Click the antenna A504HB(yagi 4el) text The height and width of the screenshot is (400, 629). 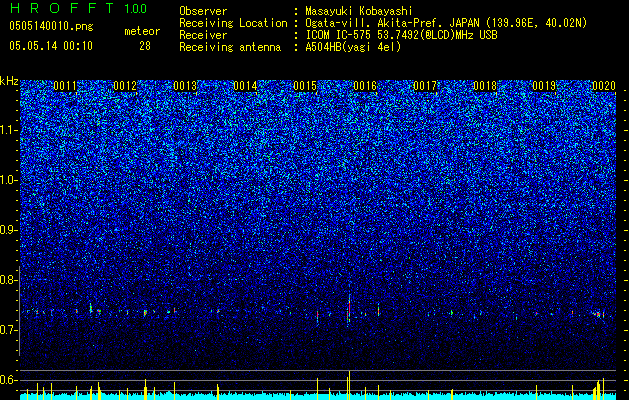pos(353,47)
